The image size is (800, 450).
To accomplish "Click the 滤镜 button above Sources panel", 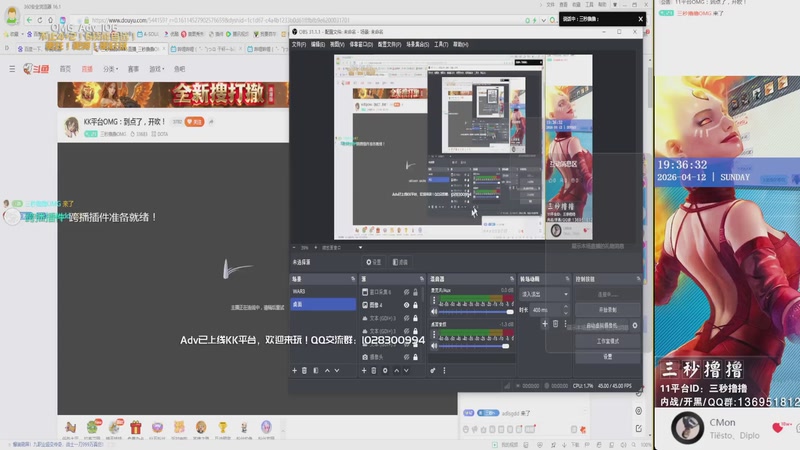I will [x=401, y=262].
